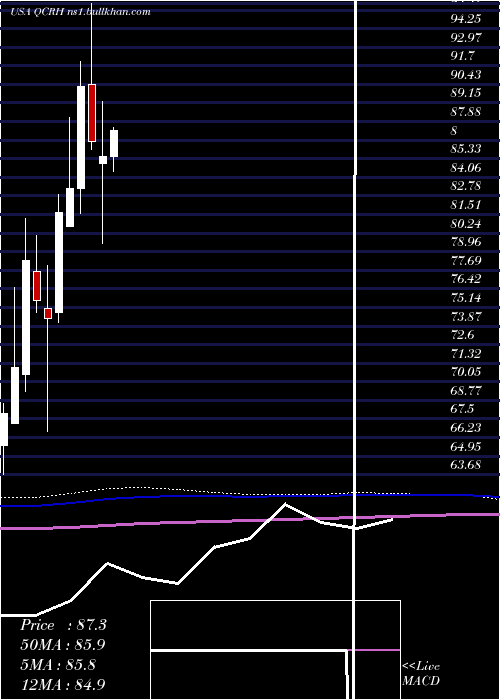The height and width of the screenshot is (700, 500).
Task: Select the 12MA : 84.9 legend entry
Action: tap(63, 684)
